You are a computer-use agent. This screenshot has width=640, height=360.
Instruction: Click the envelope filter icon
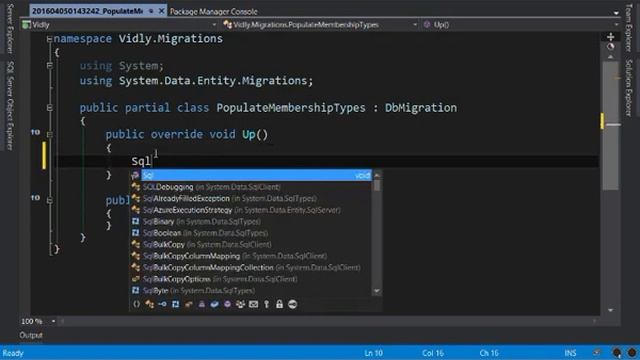point(253,304)
